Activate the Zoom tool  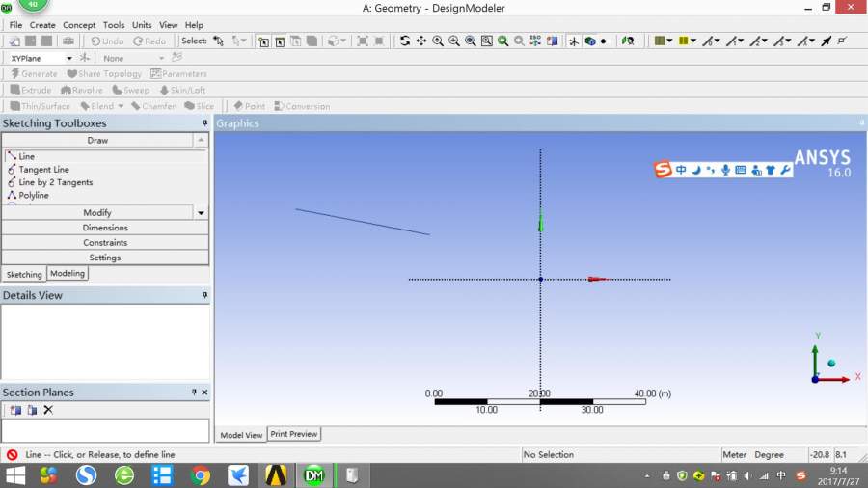[437, 41]
